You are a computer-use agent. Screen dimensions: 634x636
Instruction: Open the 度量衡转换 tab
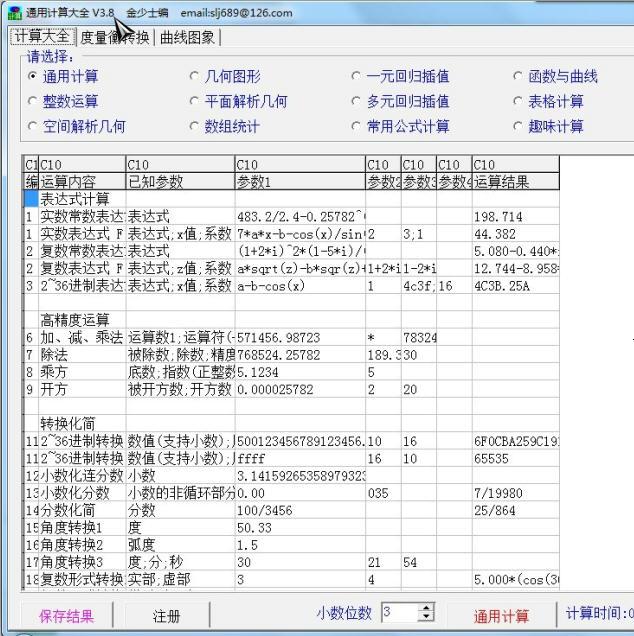tap(115, 37)
